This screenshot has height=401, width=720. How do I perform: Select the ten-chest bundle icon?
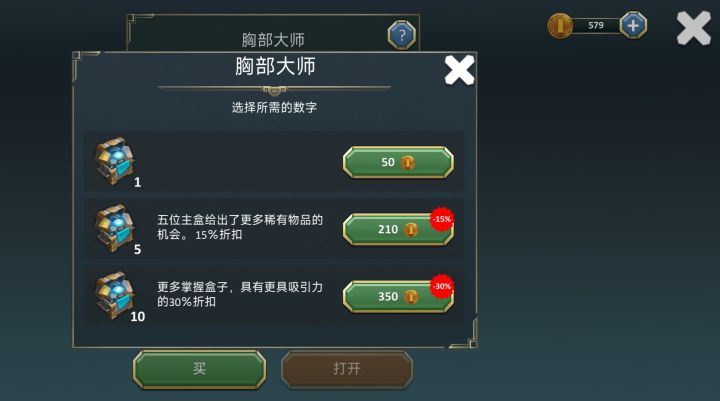click(x=115, y=295)
